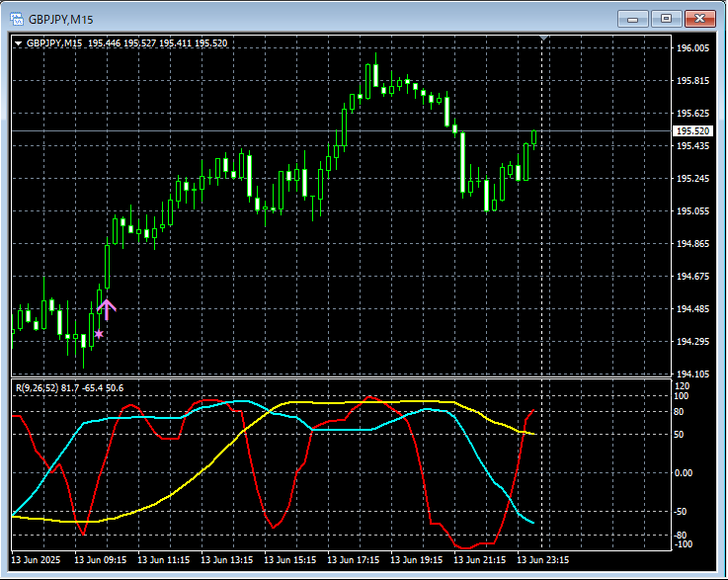Click the indicator scale value 0.00
The height and width of the screenshot is (580, 728).
pyautogui.click(x=683, y=472)
